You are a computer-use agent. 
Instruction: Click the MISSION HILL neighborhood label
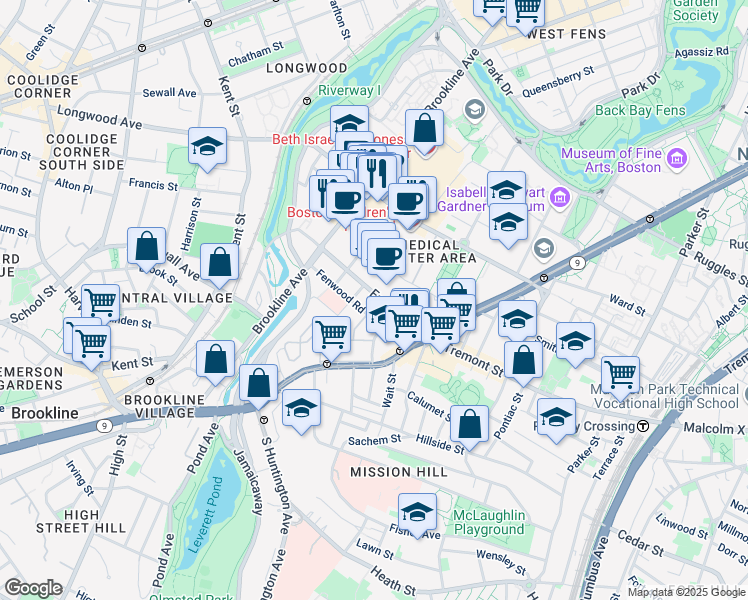(x=399, y=472)
